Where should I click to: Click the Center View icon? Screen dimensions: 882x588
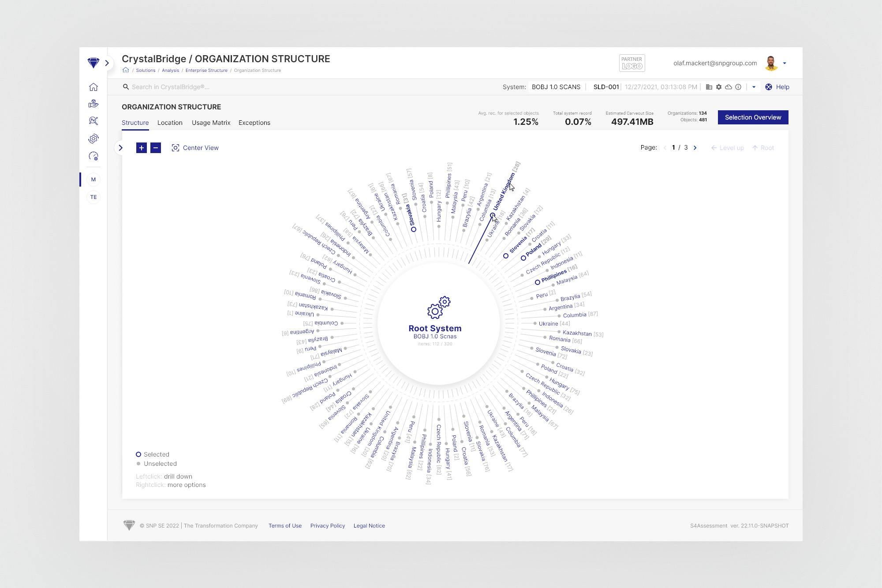[175, 148]
